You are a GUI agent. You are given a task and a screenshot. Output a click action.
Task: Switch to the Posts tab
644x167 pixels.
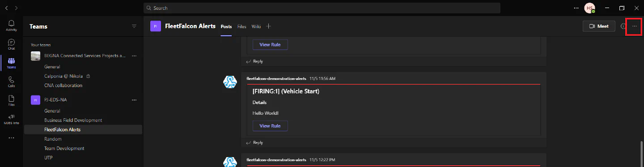tap(226, 26)
